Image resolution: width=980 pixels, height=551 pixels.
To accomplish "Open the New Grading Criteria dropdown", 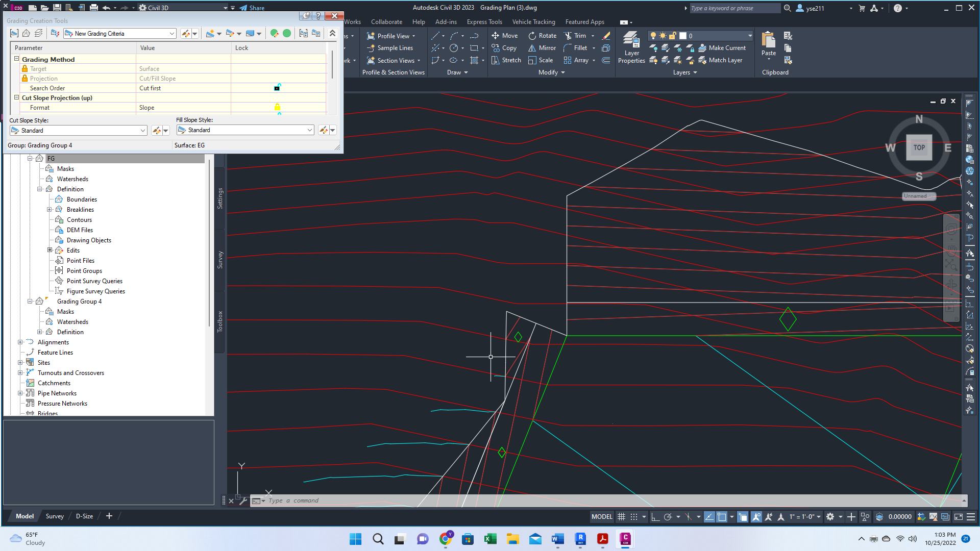I will [171, 33].
